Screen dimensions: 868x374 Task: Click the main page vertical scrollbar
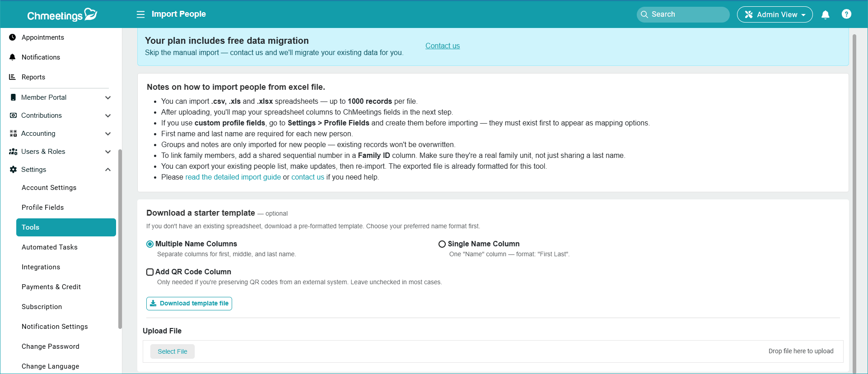pyautogui.click(x=854, y=203)
